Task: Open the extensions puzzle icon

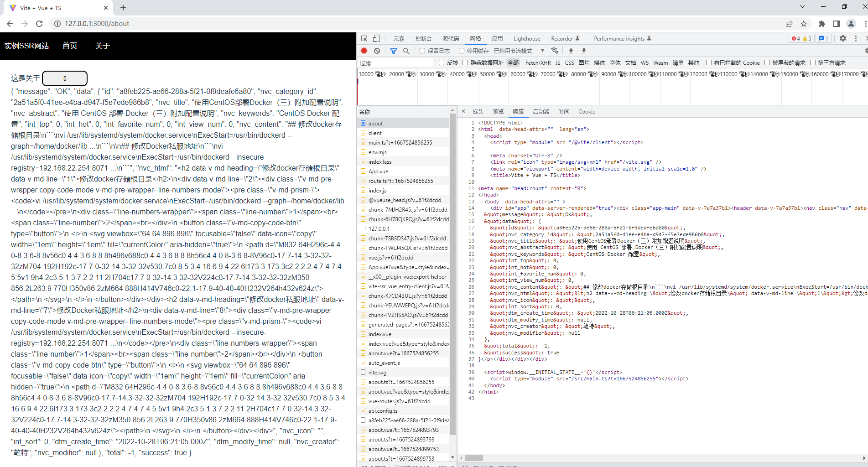Action: pos(822,24)
